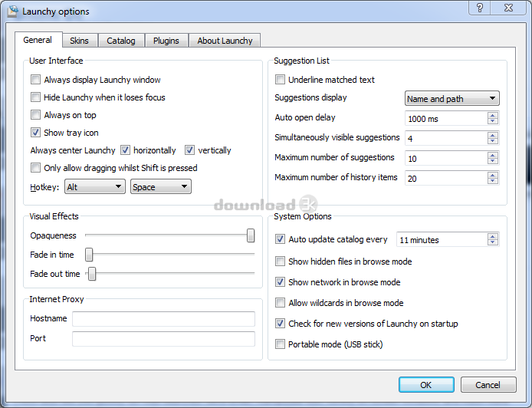Decrease simultaneously visible suggestions value

[x=493, y=141]
